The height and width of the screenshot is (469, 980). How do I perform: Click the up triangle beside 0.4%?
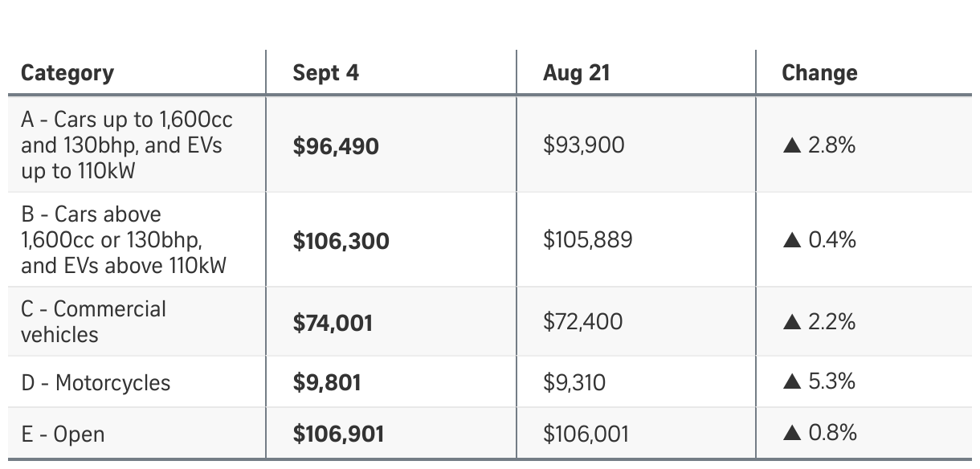[791, 240]
